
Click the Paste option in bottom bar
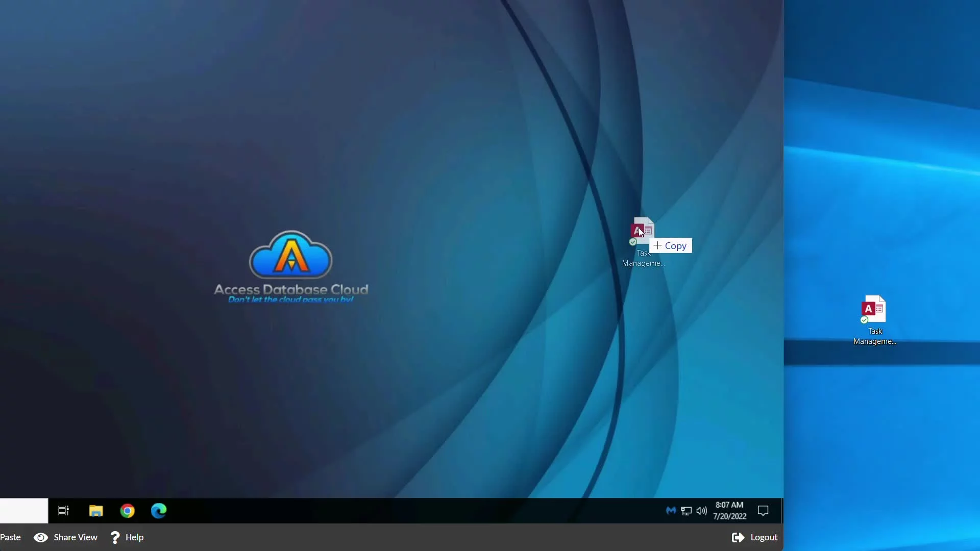tap(10, 537)
